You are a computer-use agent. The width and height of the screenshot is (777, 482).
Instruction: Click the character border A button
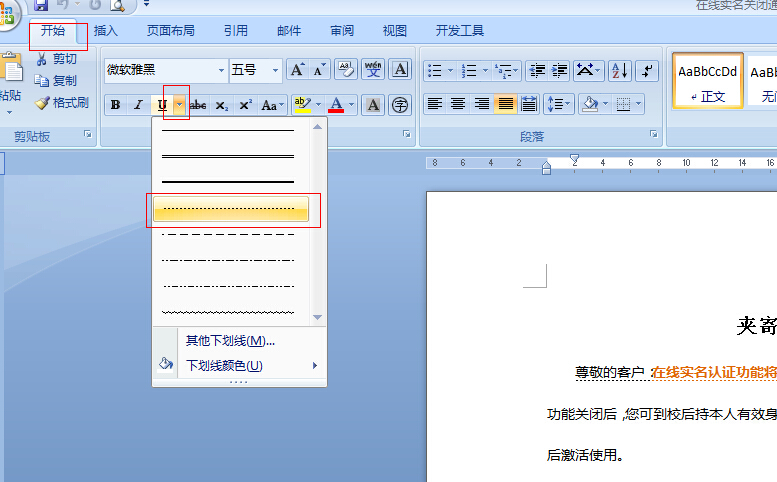point(400,70)
